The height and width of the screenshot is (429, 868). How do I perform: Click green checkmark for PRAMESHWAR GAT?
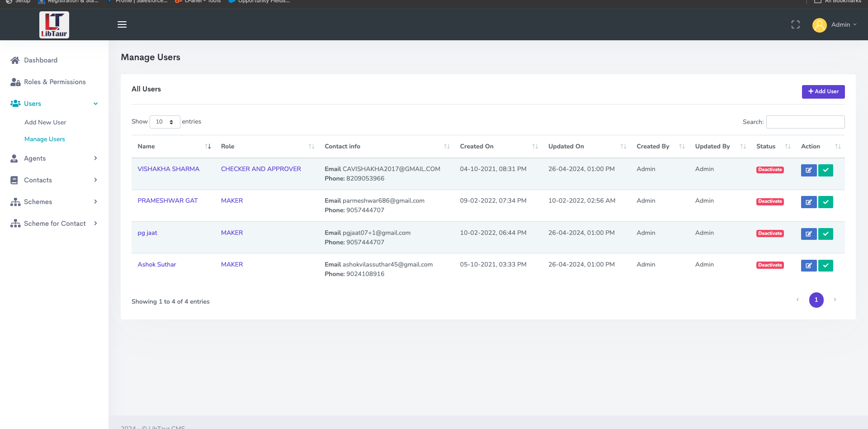826,202
